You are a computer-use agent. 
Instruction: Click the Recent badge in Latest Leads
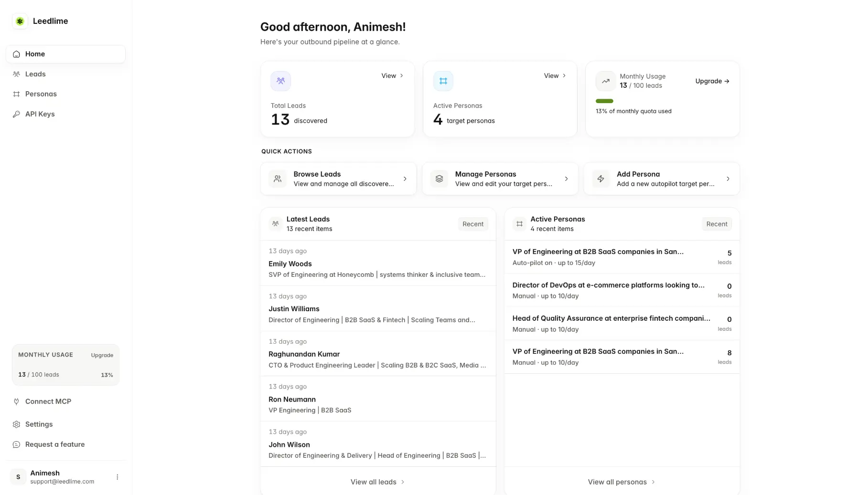[x=473, y=224]
